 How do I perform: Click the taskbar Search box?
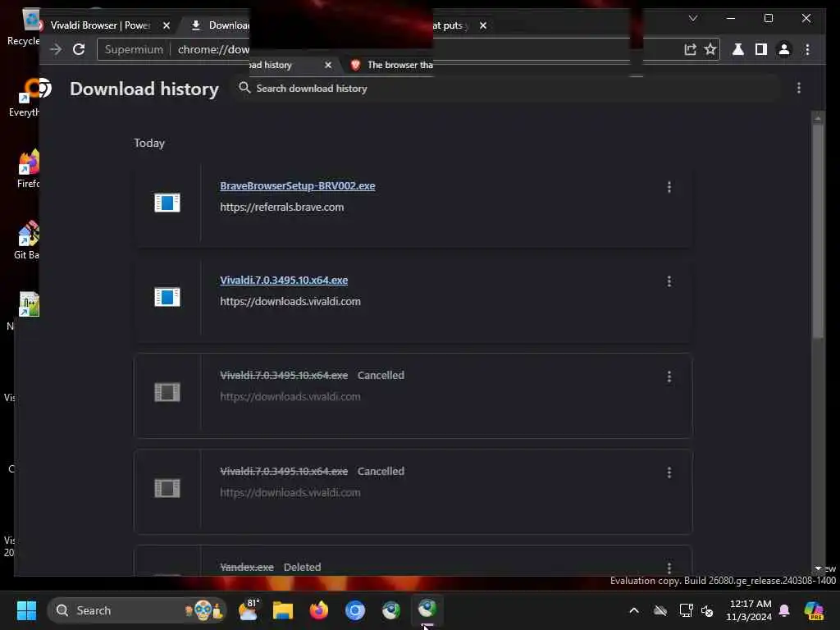coord(137,610)
